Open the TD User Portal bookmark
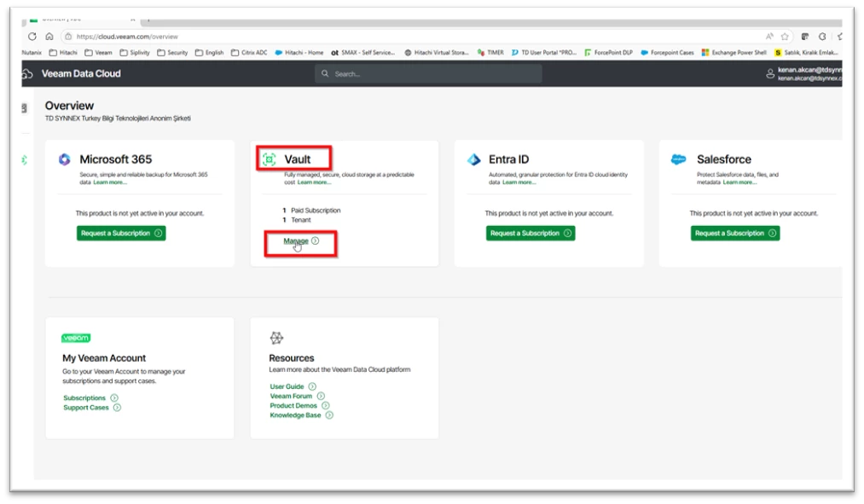The width and height of the screenshot is (864, 504). coord(544,52)
